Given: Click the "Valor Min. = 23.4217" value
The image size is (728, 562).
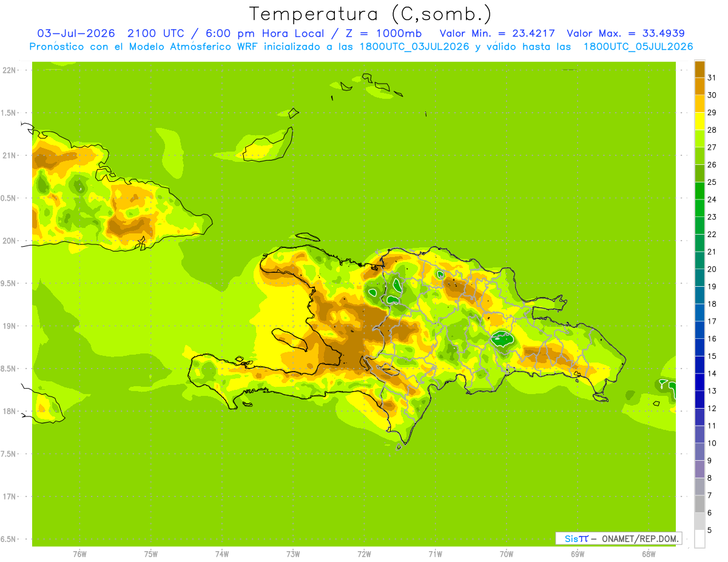Looking at the screenshot, I should [497, 33].
